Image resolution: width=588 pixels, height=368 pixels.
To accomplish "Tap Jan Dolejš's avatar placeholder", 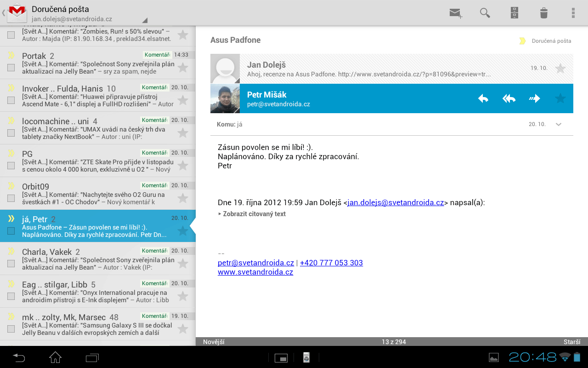I will click(x=225, y=69).
